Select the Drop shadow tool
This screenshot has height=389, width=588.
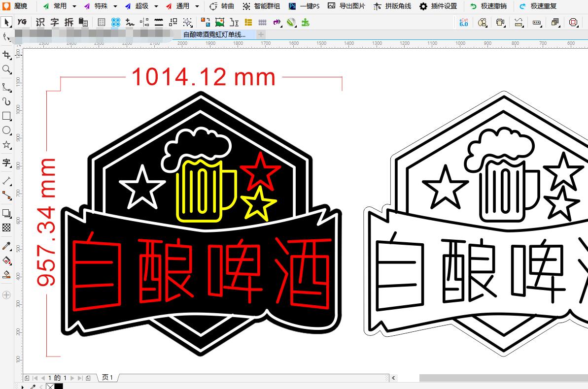tap(6, 213)
